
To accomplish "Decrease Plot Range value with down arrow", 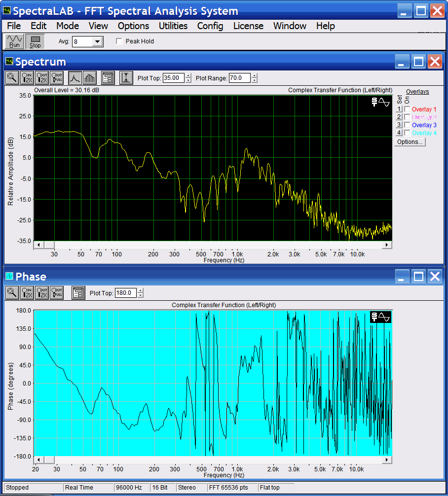I will pyautogui.click(x=254, y=80).
